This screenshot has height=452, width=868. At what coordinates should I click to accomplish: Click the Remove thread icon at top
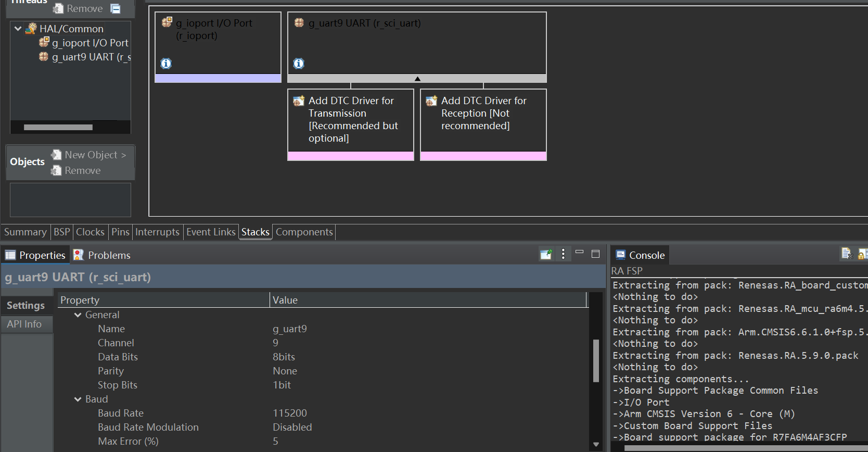58,8
